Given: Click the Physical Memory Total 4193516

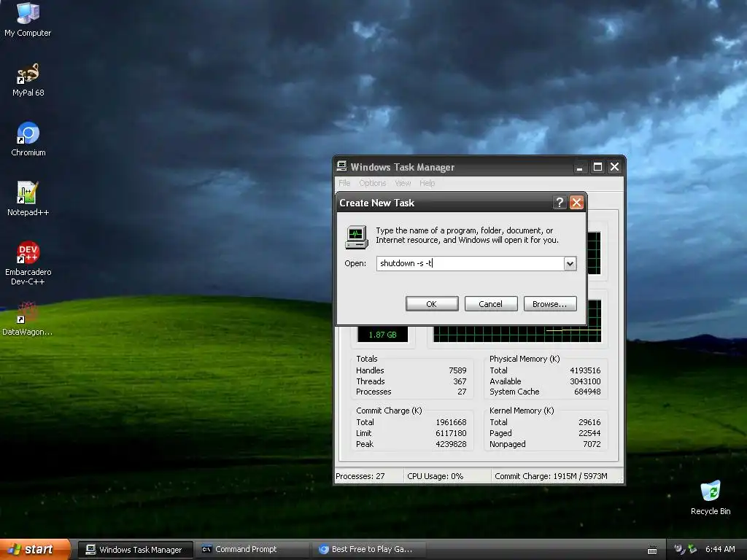Looking at the screenshot, I should (585, 370).
